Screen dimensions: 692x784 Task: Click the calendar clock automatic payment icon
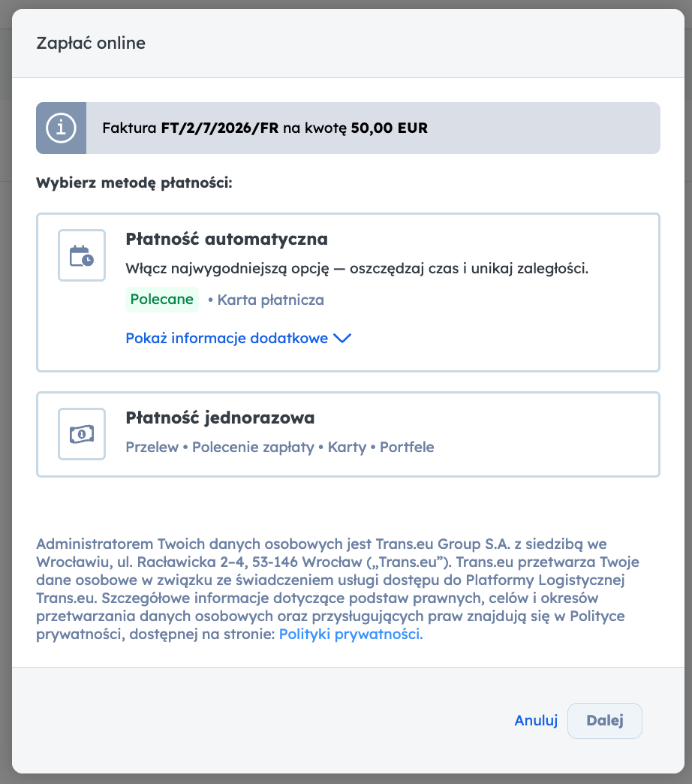click(82, 255)
